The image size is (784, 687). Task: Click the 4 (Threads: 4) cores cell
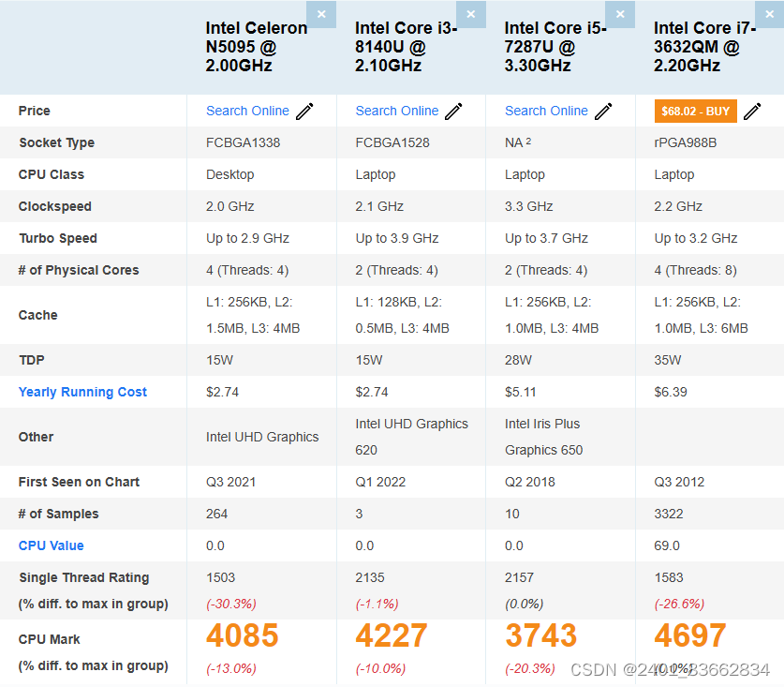247,270
